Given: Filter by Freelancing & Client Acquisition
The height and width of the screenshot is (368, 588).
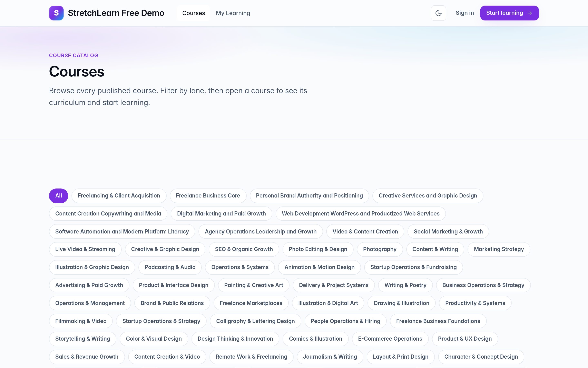Looking at the screenshot, I should click(x=119, y=196).
